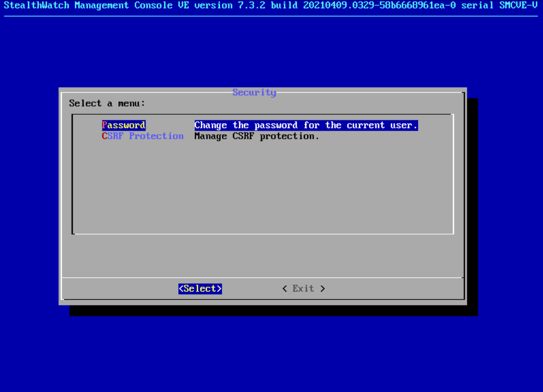Select the Password menu entry
The width and height of the screenshot is (543, 392).
(123, 125)
